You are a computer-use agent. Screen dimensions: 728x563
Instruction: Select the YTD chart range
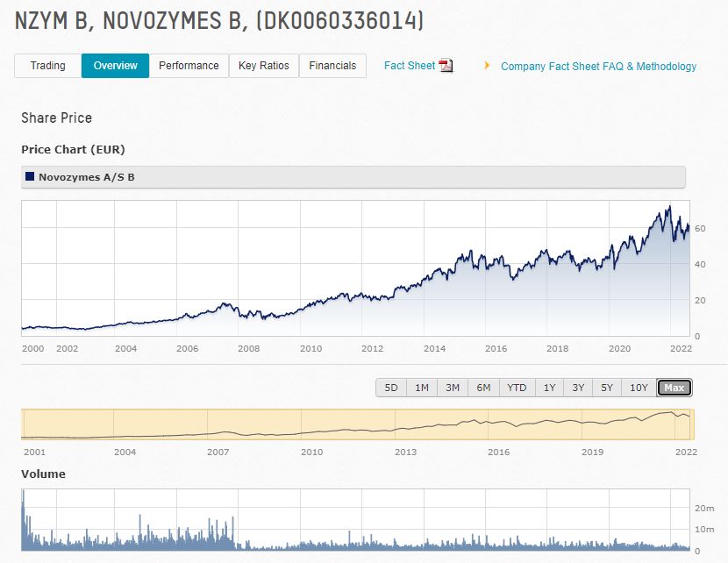tap(517, 386)
